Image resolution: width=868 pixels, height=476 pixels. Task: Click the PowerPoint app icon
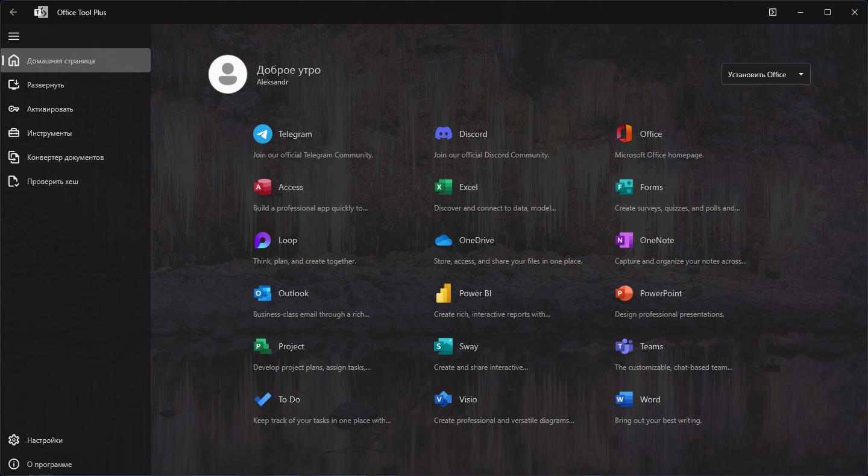tap(624, 293)
